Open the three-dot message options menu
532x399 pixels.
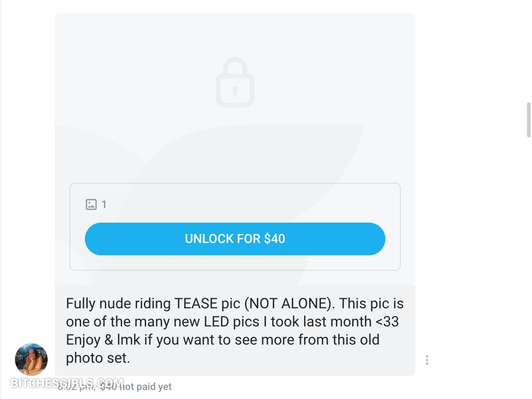[x=427, y=360]
